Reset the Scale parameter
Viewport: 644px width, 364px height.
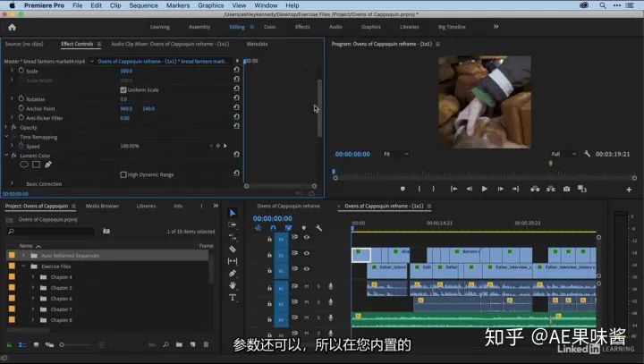[x=236, y=70]
